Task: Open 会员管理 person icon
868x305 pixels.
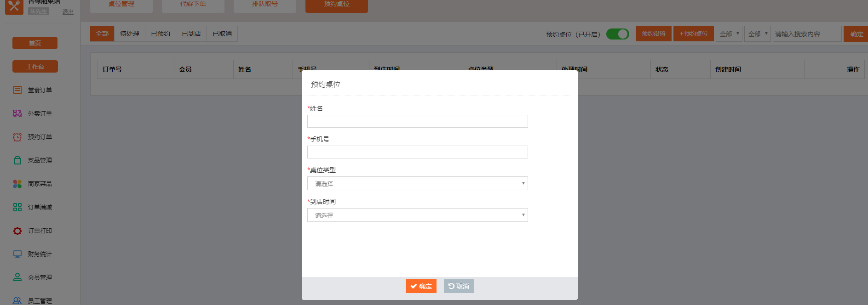Action: [x=17, y=277]
